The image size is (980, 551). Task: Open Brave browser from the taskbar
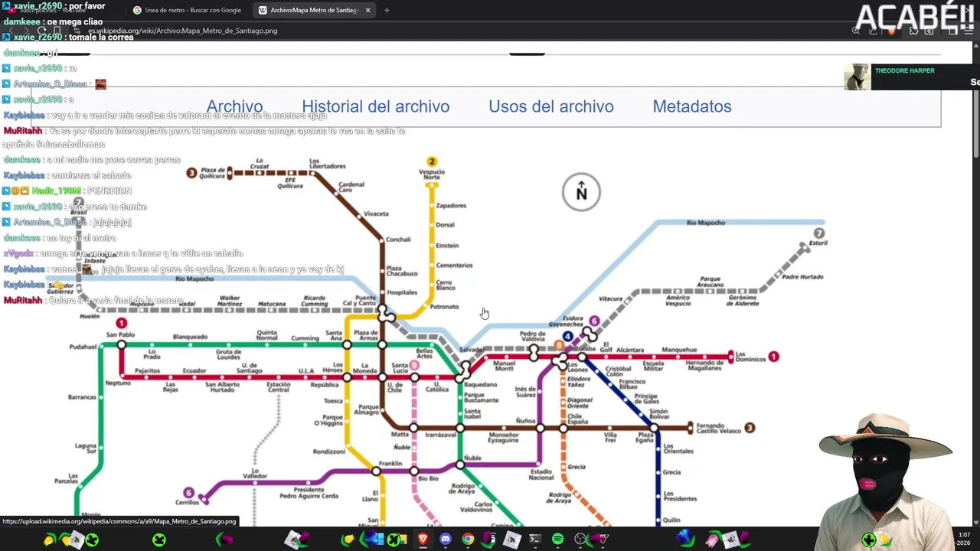pos(423,540)
